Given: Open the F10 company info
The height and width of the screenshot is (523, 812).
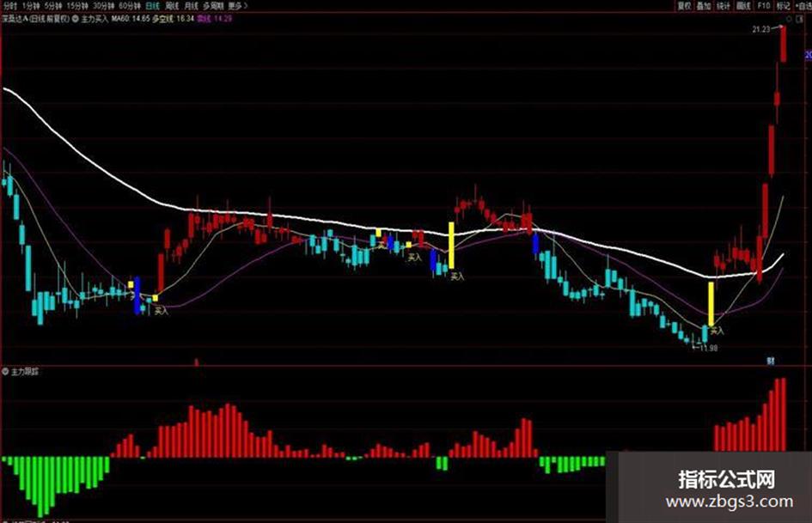Looking at the screenshot, I should tap(764, 6).
